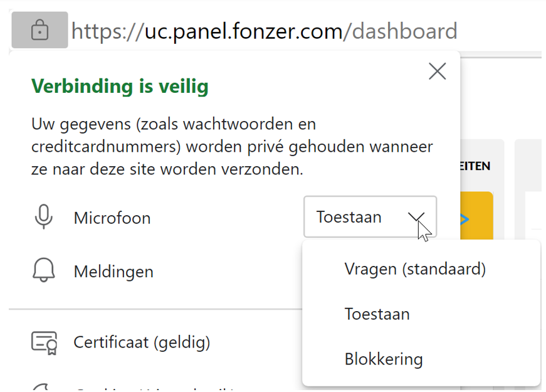Click the chevron arrow beside Toestaan
546x392 pixels.
(x=416, y=218)
